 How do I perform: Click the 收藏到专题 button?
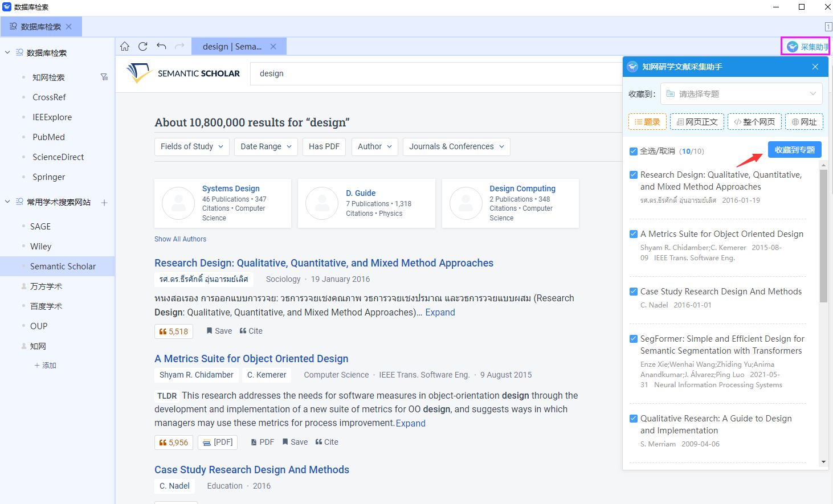(x=795, y=150)
